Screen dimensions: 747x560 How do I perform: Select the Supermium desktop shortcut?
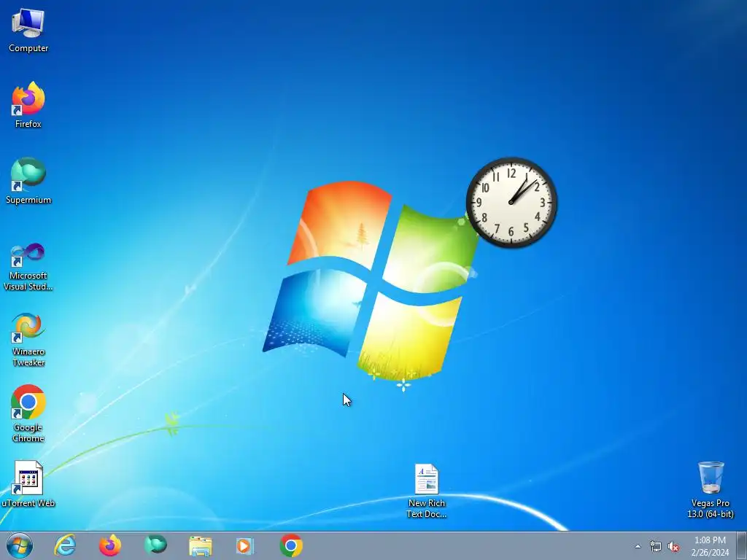(x=28, y=181)
